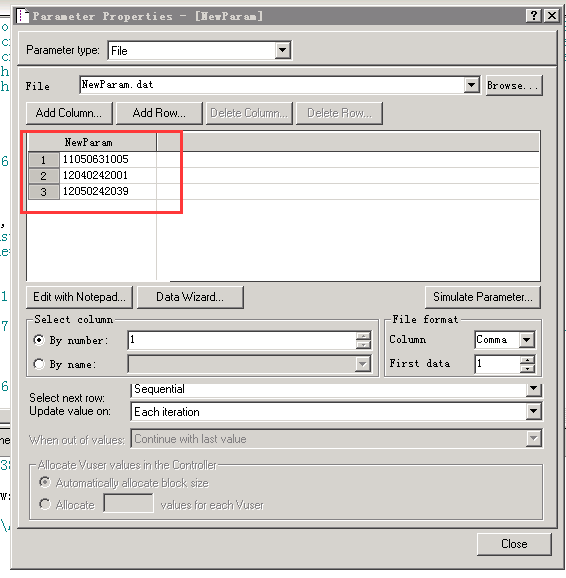
Task: Select the By number radio button
Action: pyautogui.click(x=39, y=340)
